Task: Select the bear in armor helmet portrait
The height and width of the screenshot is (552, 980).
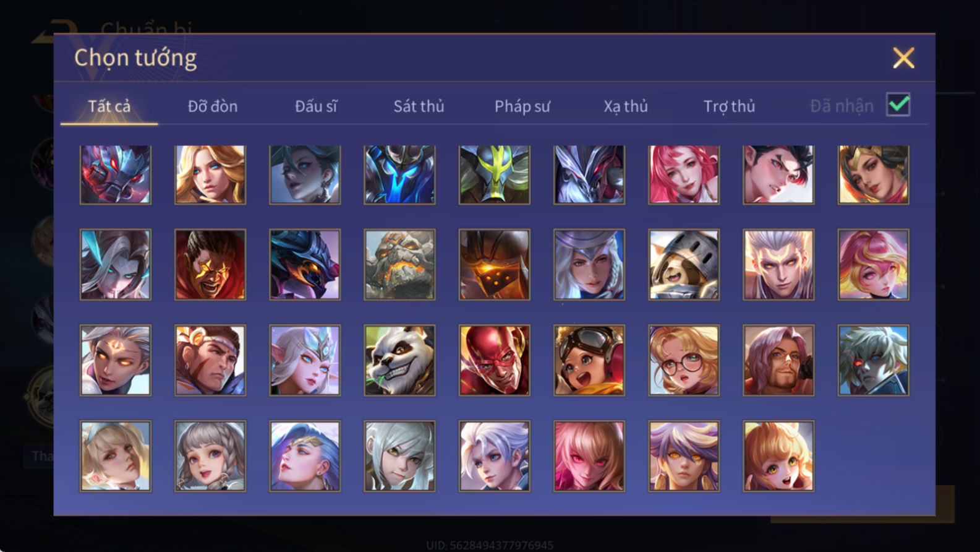Action: 684,265
